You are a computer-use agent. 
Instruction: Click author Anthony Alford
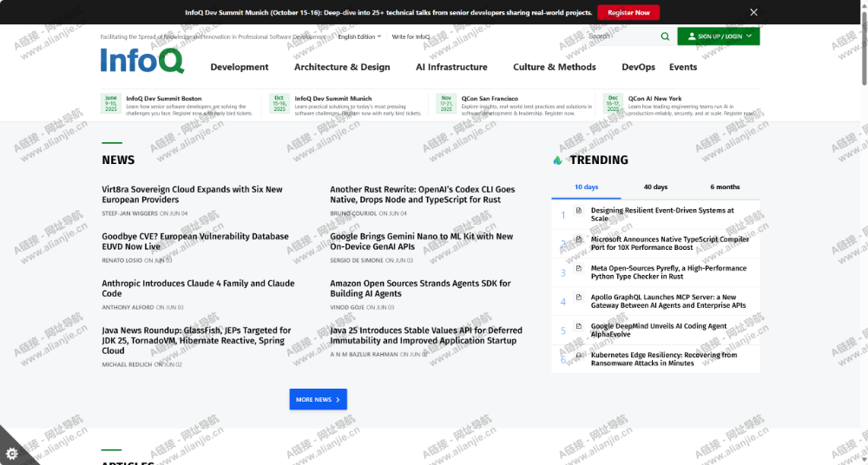tap(128, 308)
